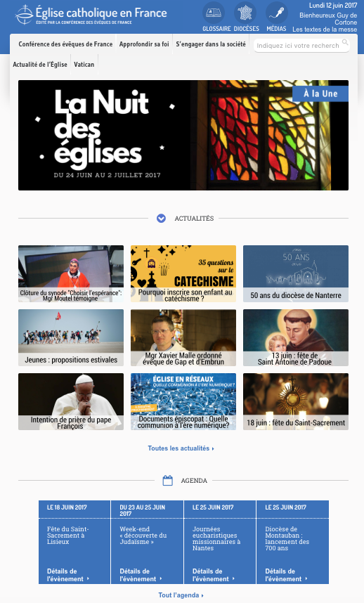Click the Tout l'agenda link
The height and width of the screenshot is (603, 364).
[181, 595]
